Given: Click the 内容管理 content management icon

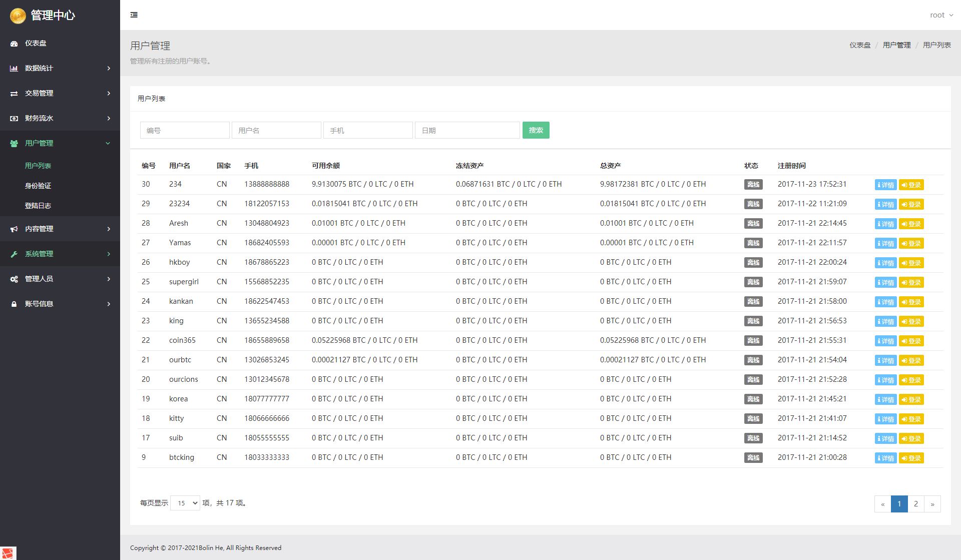Looking at the screenshot, I should coord(14,229).
